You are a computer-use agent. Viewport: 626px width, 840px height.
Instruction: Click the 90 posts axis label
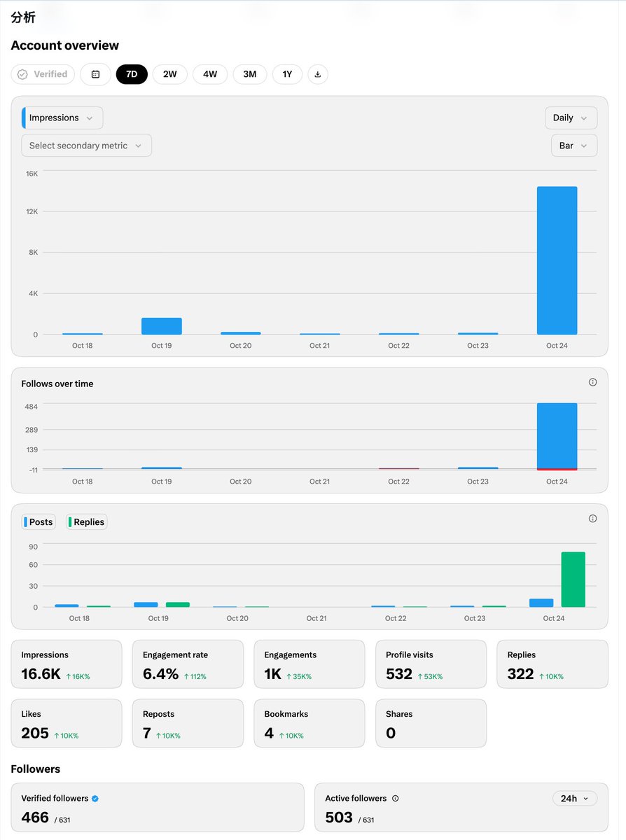tap(34, 547)
